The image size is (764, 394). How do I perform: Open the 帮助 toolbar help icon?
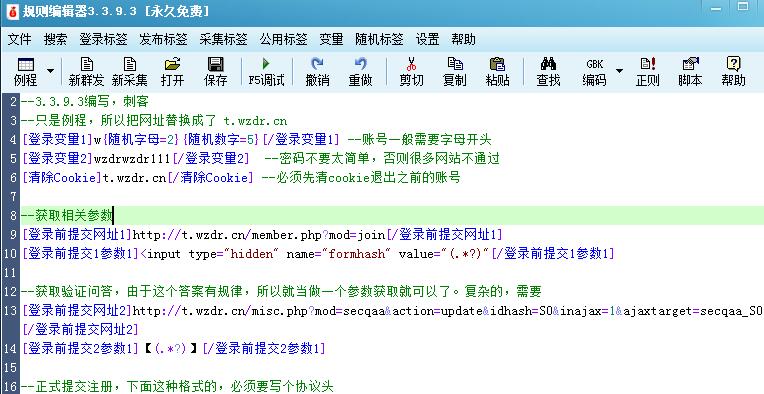(x=733, y=72)
